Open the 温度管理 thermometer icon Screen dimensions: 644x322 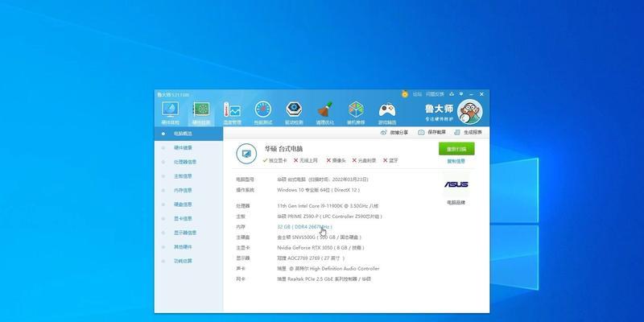coord(232,109)
